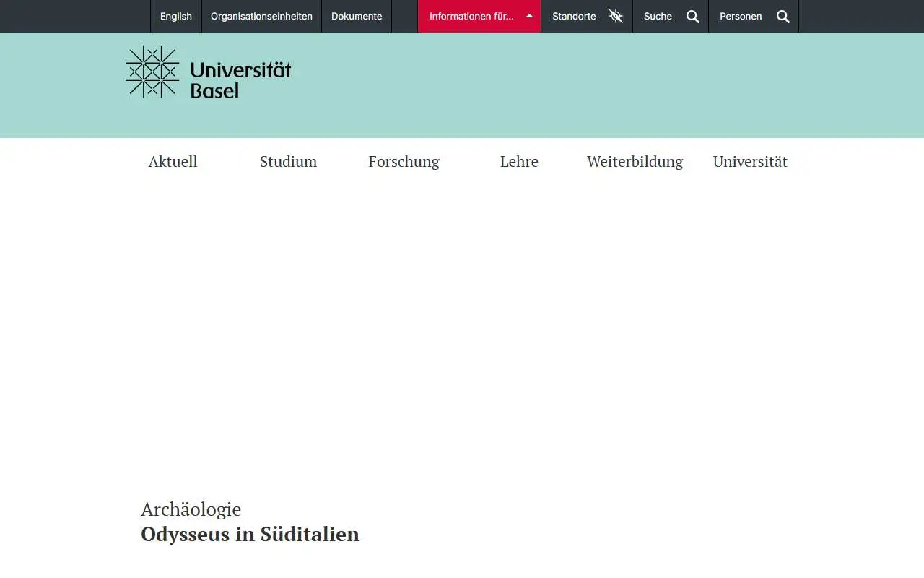Open the Odysseus in Süditalien headline
Image resolution: width=924 pixels, height=578 pixels.
(x=250, y=535)
